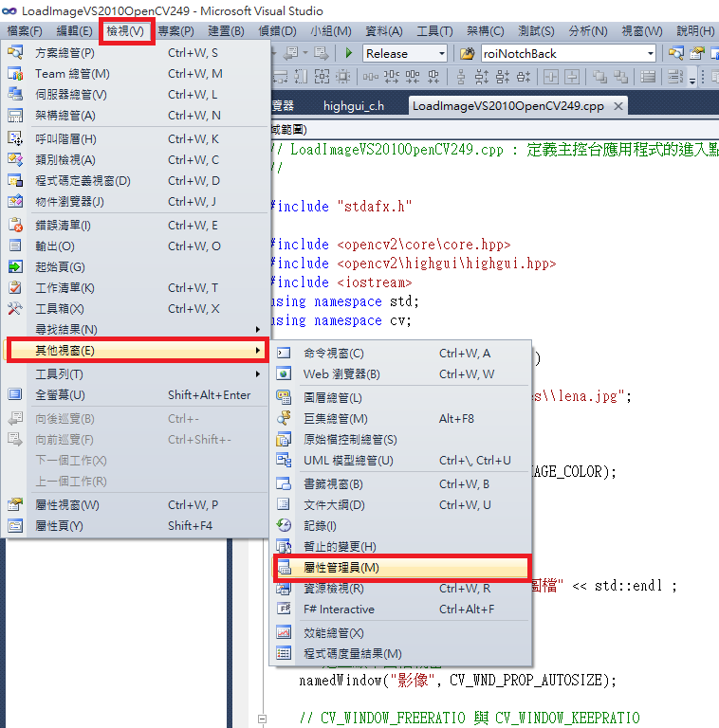Open the 視窗(W) menu

642,31
